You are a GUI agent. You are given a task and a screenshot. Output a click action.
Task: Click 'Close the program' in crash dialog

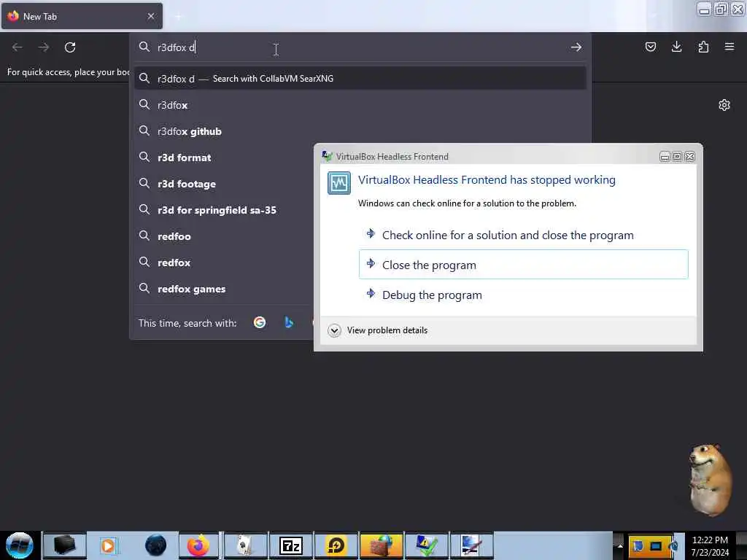[x=523, y=265]
